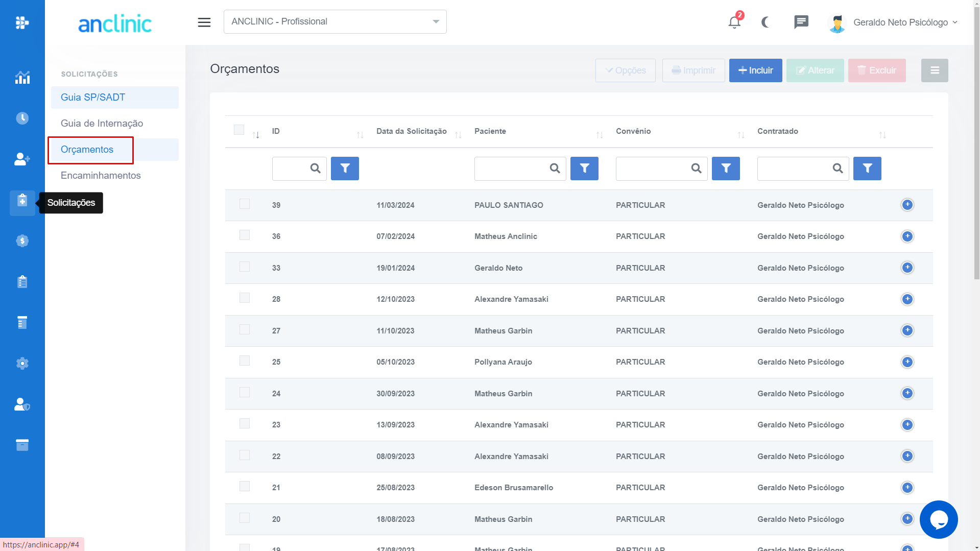
Task: Check the row for ID 33
Action: [245, 267]
